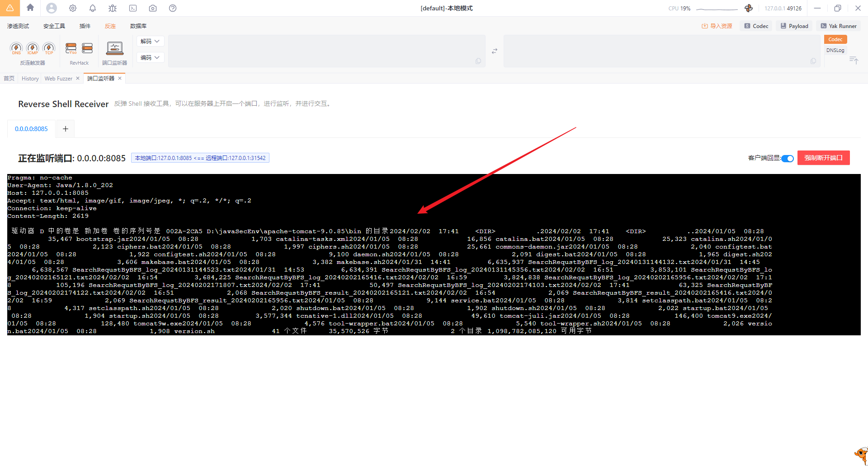Image resolution: width=868 pixels, height=470 pixels.
Task: Click the black terminal output area
Action: coord(434,254)
